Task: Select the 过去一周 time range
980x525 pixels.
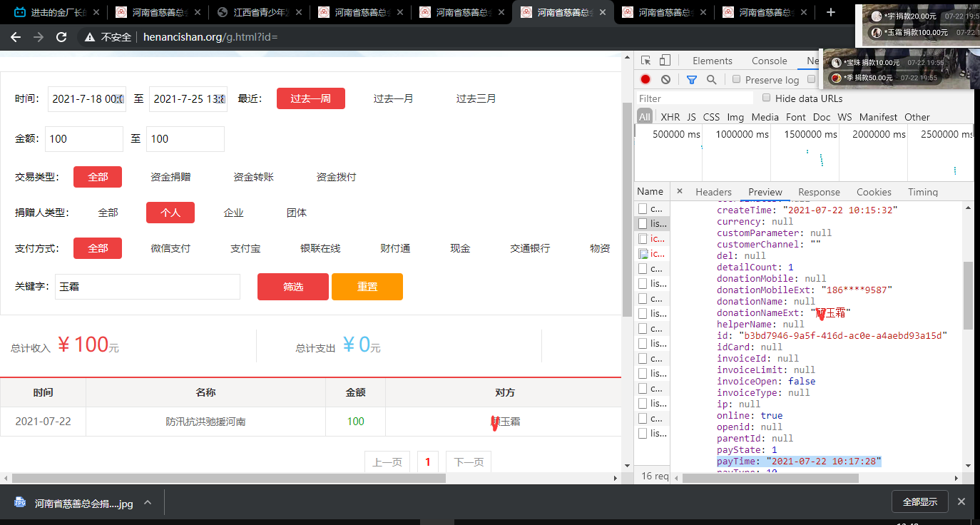Action: [x=311, y=98]
